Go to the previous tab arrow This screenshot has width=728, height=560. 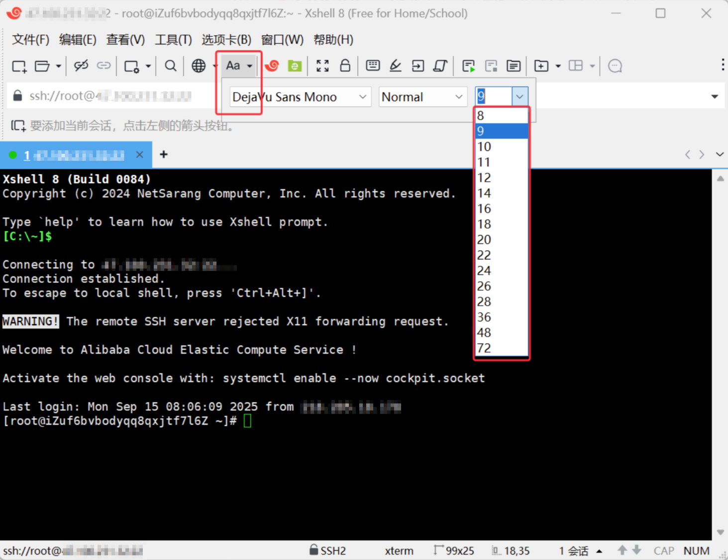[688, 154]
